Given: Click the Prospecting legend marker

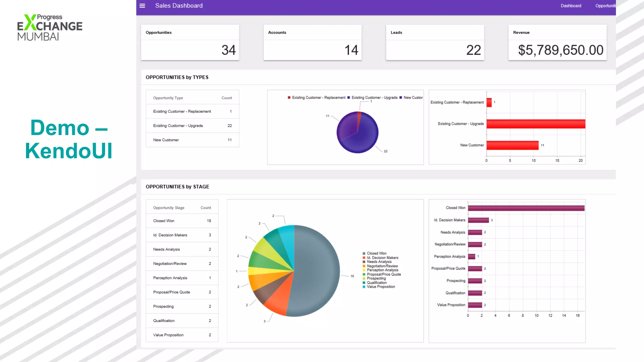Looking at the screenshot, I should pyautogui.click(x=364, y=278).
